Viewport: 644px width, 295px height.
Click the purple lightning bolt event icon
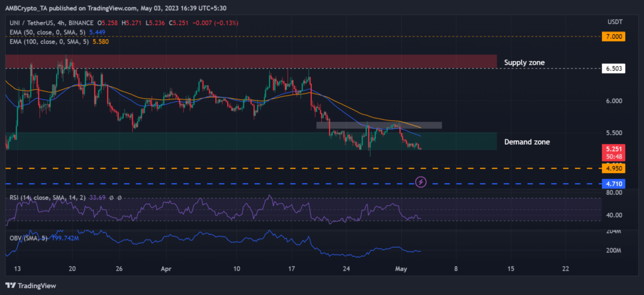tap(421, 182)
